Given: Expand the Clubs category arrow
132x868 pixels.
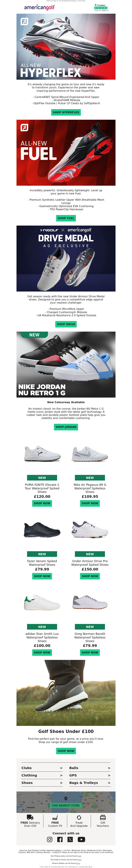Looking at the screenshot, I should (61, 768).
